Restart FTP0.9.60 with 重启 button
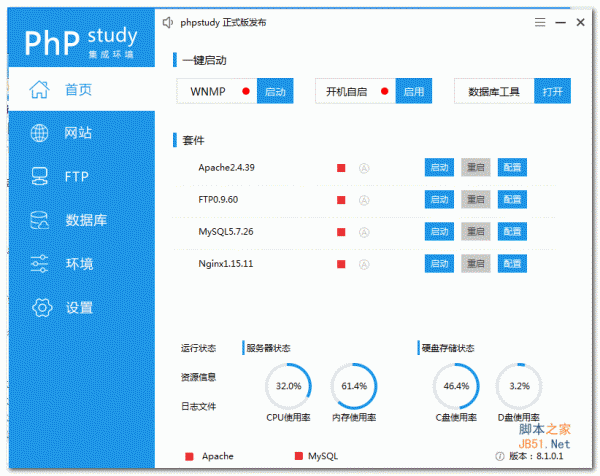Image resolution: width=600 pixels, height=476 pixels. (x=476, y=199)
